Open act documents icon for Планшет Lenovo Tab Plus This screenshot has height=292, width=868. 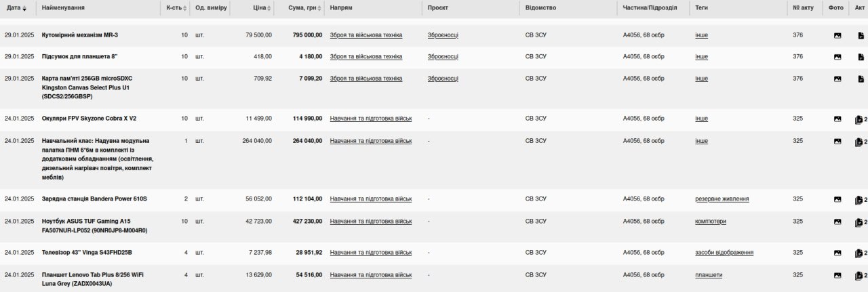point(859,276)
